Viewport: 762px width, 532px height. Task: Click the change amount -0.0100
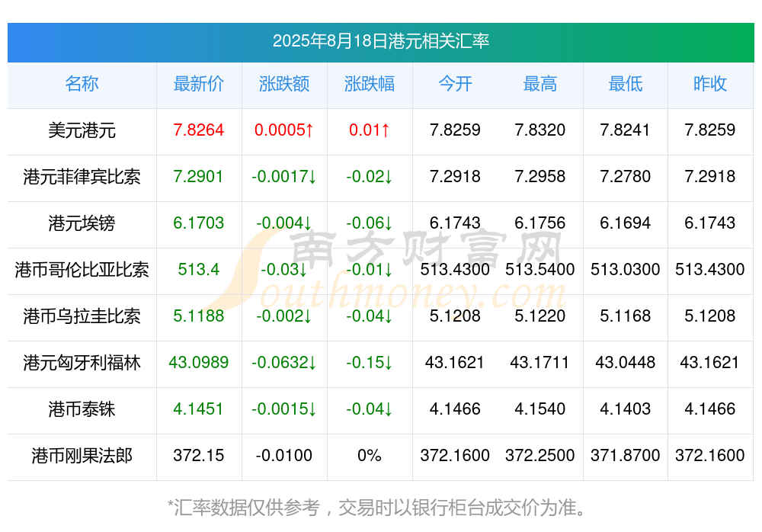pyautogui.click(x=283, y=455)
